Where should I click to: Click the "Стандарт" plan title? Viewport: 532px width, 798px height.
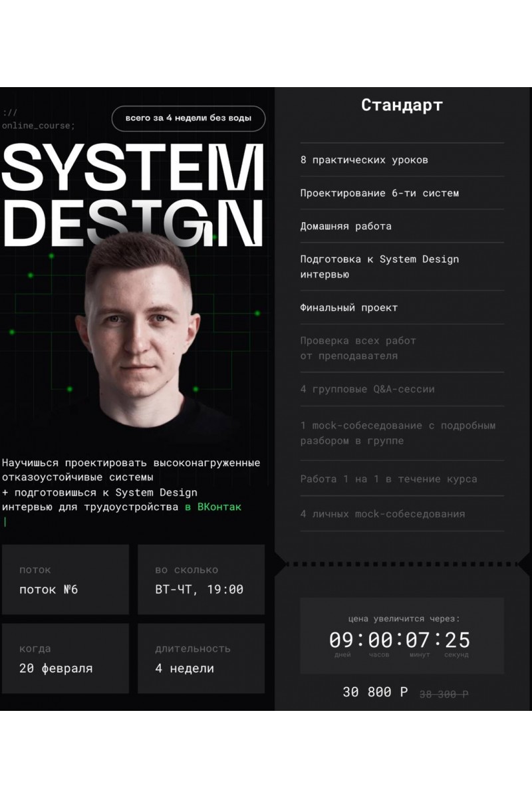pyautogui.click(x=402, y=105)
